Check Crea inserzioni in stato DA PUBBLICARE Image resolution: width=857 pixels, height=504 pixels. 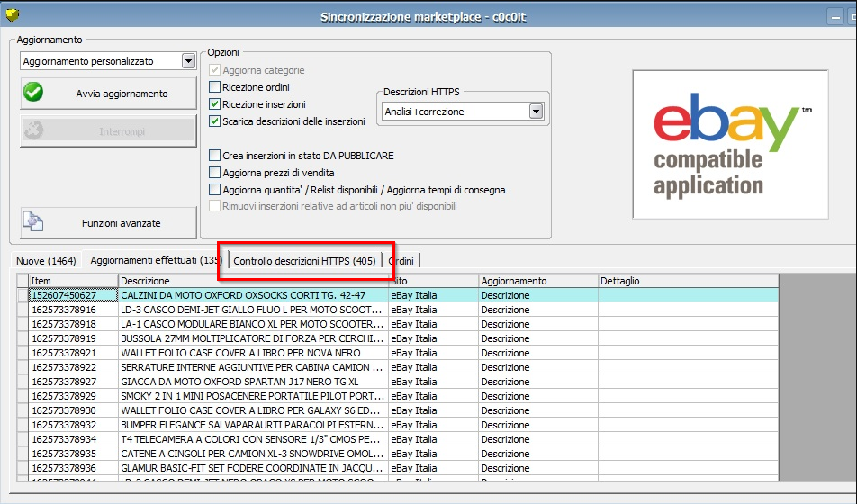coord(215,156)
